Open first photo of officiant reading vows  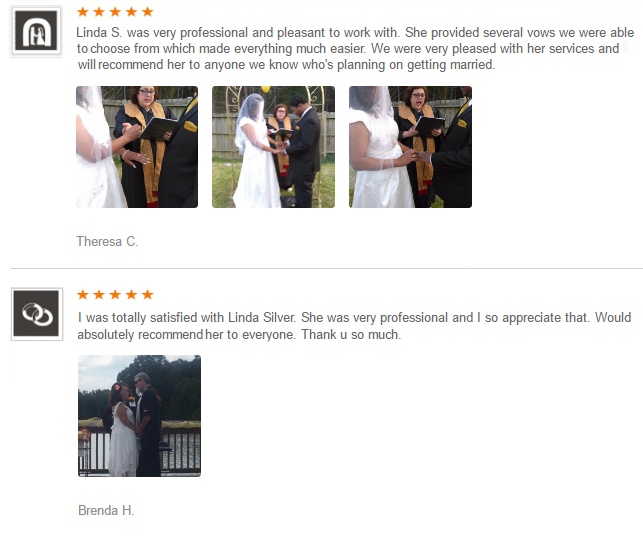coord(137,147)
